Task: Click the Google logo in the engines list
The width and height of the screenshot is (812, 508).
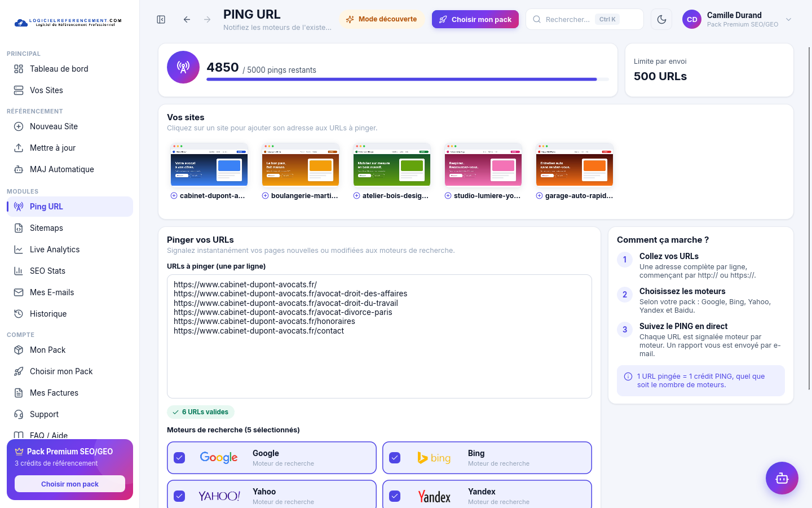Action: click(219, 458)
